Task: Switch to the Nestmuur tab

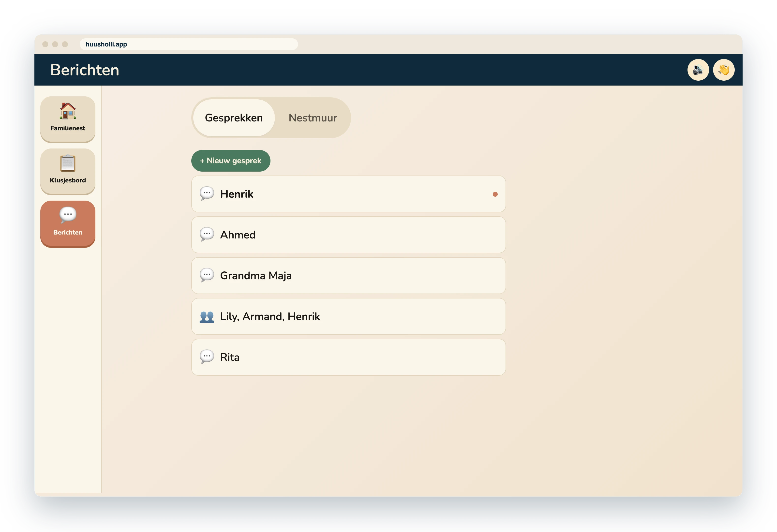Action: [x=313, y=118]
